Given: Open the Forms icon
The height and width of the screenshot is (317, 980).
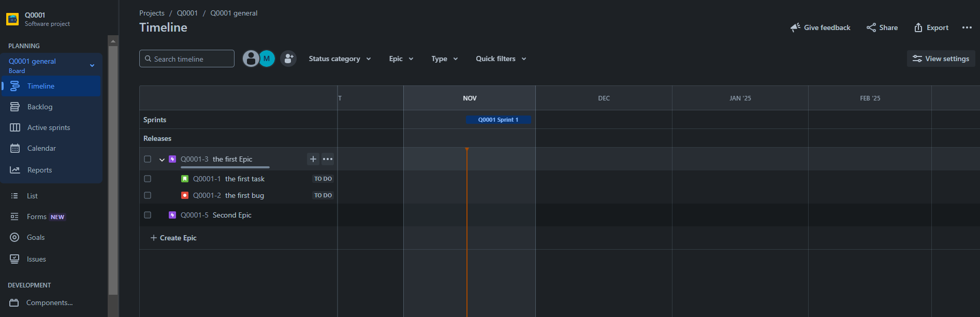Looking at the screenshot, I should click(x=14, y=217).
